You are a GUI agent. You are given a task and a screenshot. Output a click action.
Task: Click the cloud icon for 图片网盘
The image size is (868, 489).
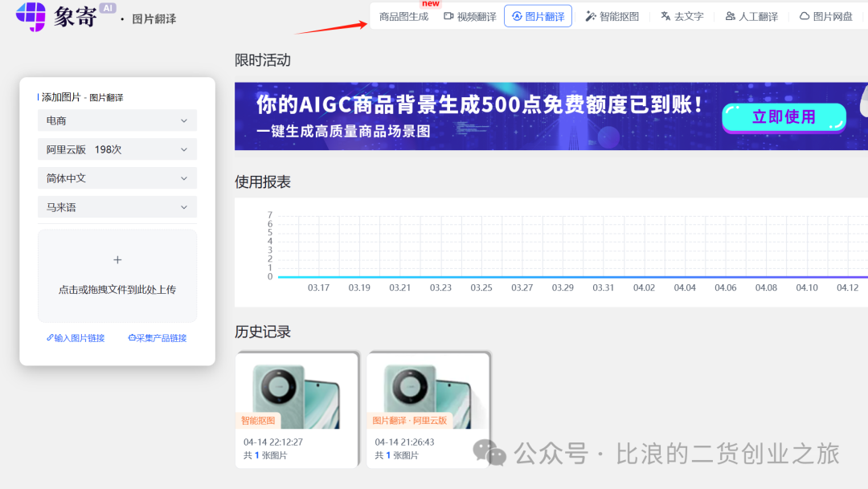point(804,16)
